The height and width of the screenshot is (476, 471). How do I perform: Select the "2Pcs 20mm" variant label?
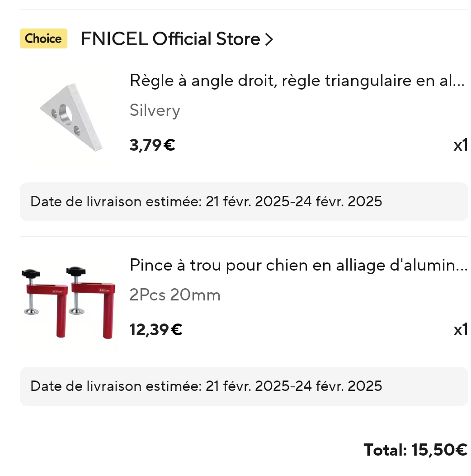point(175,295)
